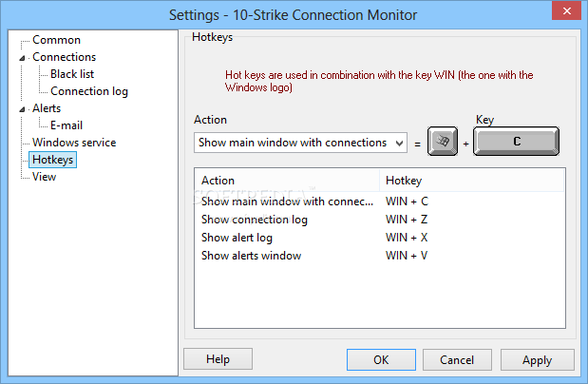Click the Windows logo key icon
Viewport: 588px width, 384px height.
pos(443,141)
